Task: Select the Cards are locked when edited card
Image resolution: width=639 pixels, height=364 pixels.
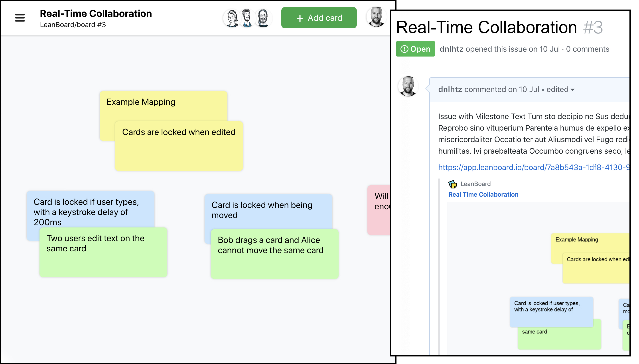Action: pyautogui.click(x=179, y=150)
